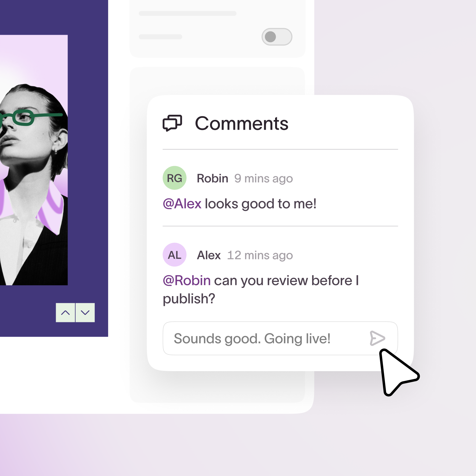Click the empty grey card behind comments
The width and height of the screenshot is (476, 476).
[x=217, y=81]
